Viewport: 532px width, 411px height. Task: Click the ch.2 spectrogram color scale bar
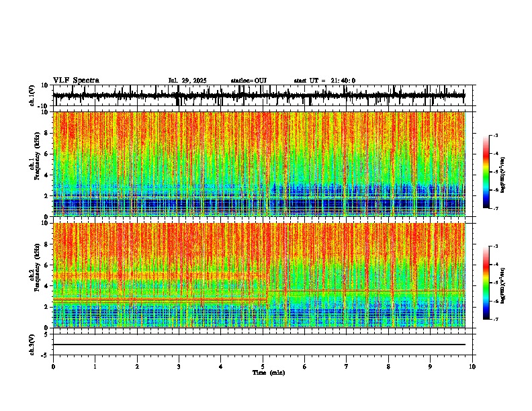point(486,283)
